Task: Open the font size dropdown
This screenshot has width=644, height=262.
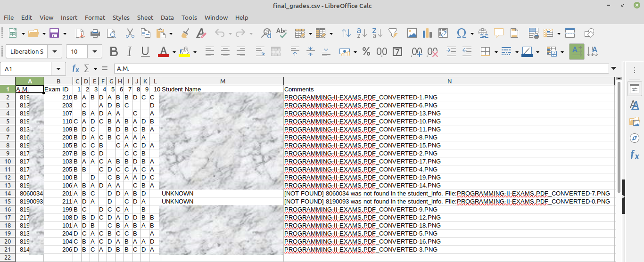Action: click(94, 52)
